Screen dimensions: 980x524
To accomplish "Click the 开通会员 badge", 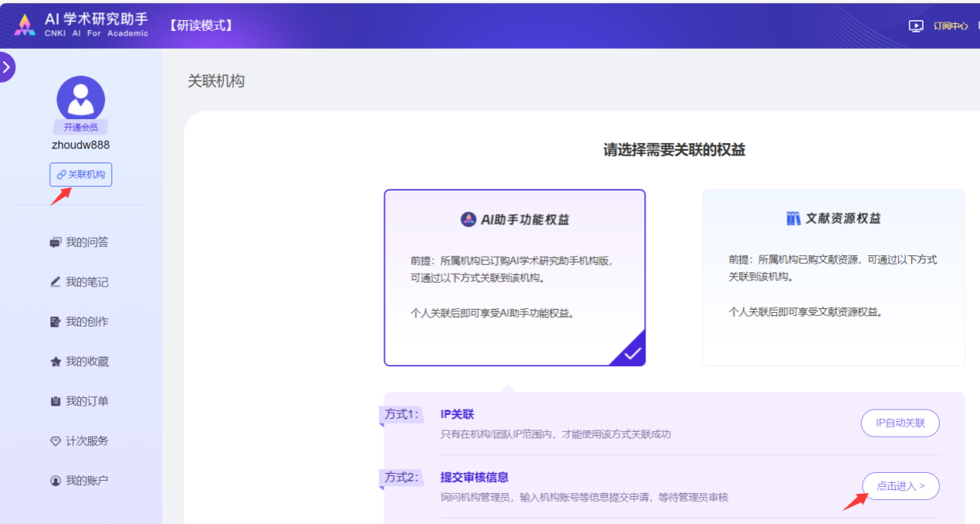I will tap(81, 127).
